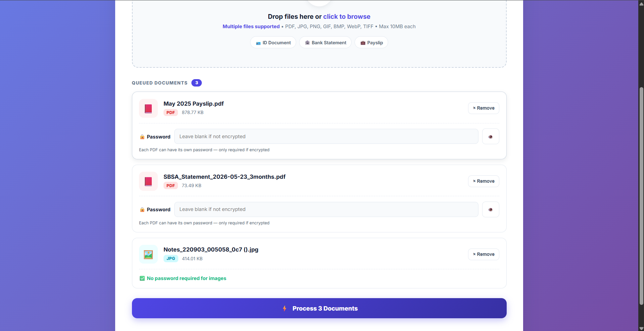
Task: Click the QUEUED DOCUMENTS heading
Action: coord(160,83)
